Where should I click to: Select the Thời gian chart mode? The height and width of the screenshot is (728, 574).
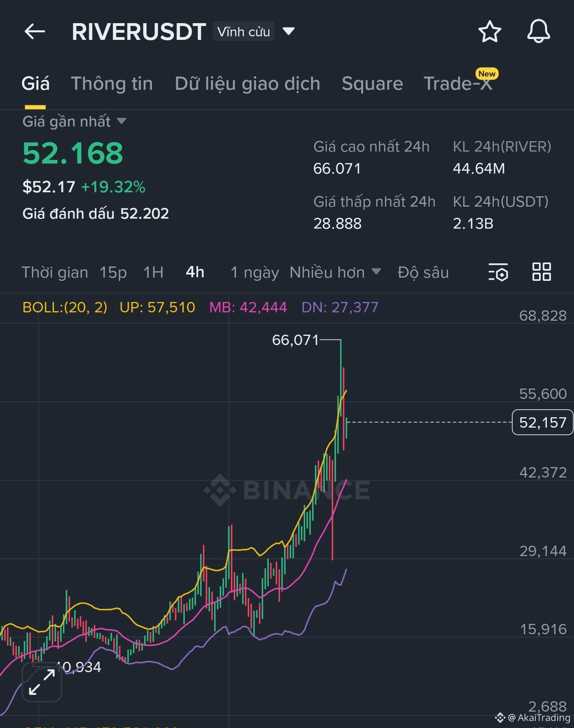tap(55, 272)
